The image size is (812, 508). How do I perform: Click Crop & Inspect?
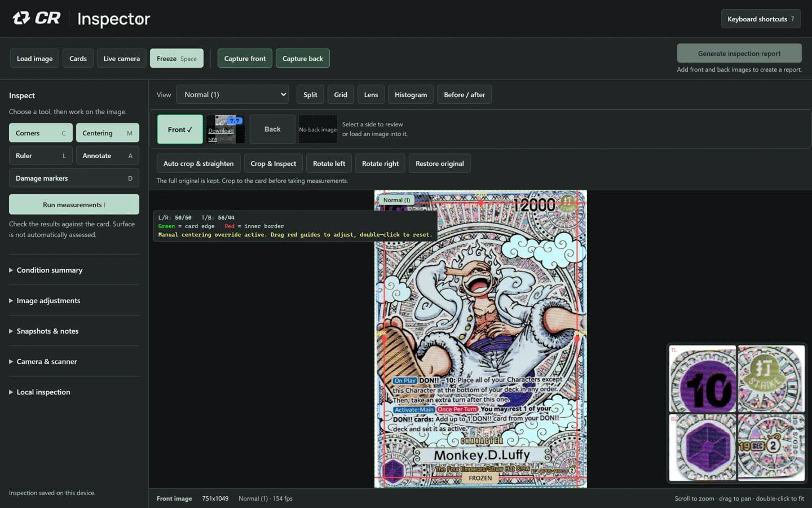coord(273,163)
